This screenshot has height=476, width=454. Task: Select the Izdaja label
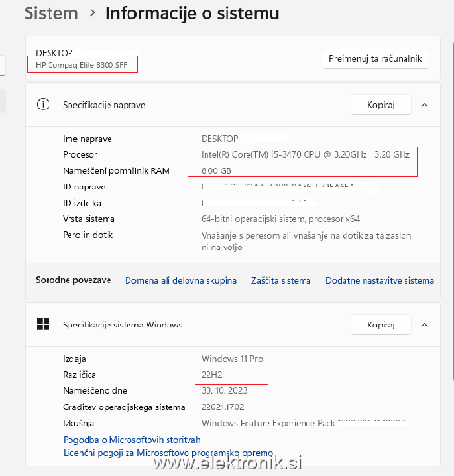(x=74, y=359)
